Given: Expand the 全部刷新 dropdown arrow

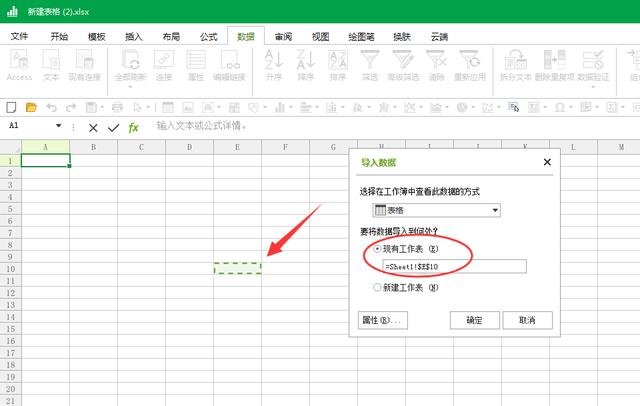Looking at the screenshot, I should (130, 87).
